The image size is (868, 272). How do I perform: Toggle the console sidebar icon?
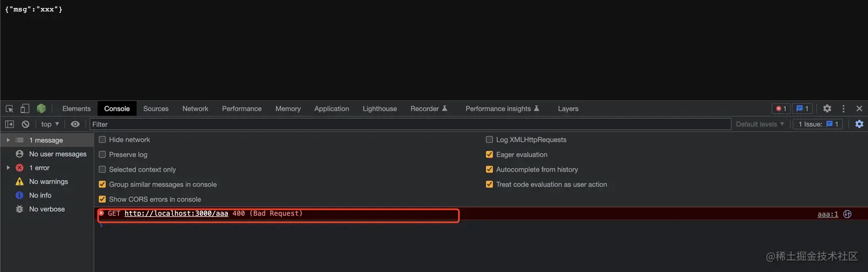click(x=10, y=124)
